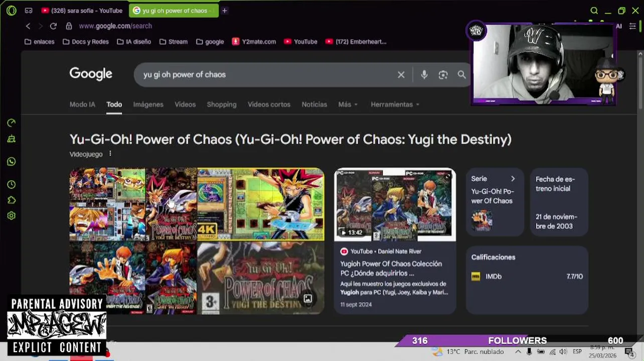This screenshot has width=644, height=361.
Task: Open the IA diseño bookmark folder
Action: pos(134,42)
